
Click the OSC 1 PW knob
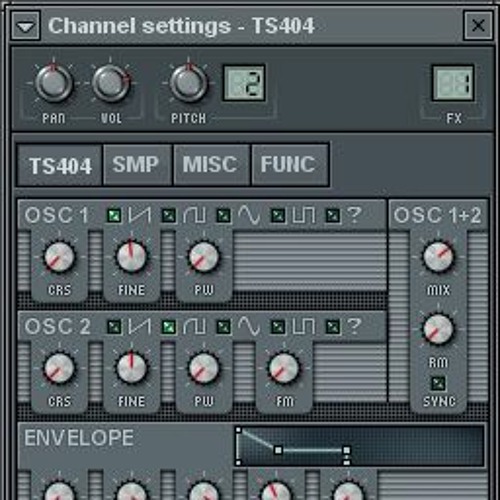pos(203,257)
